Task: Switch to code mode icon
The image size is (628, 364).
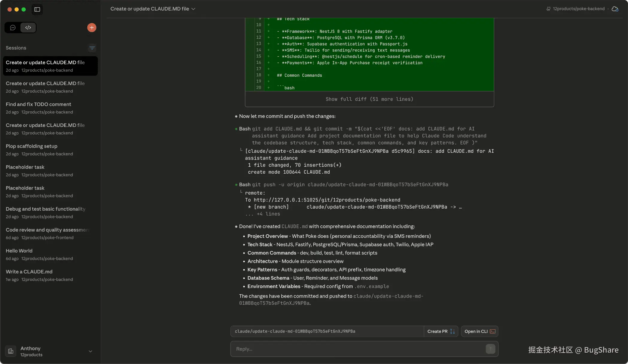Action: (28, 28)
